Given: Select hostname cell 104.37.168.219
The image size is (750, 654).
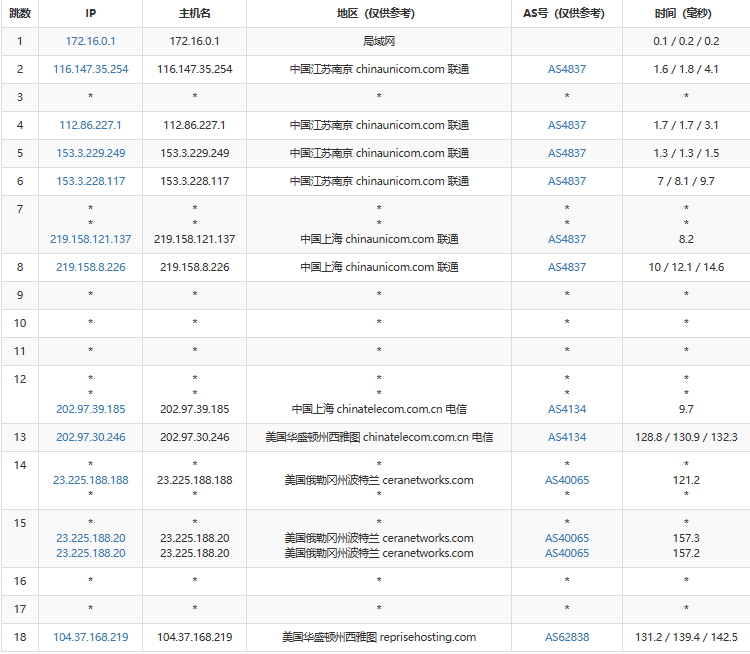Looking at the screenshot, I should 195,637.
